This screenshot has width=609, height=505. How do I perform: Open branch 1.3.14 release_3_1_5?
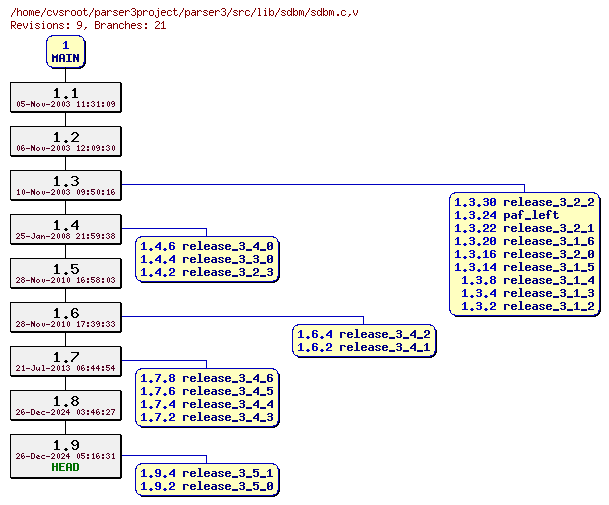[524, 267]
